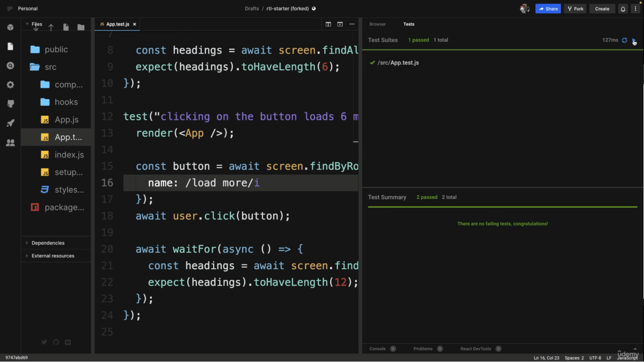Open the Live collaboration people panel
This screenshot has height=362, width=644.
pos(10,143)
